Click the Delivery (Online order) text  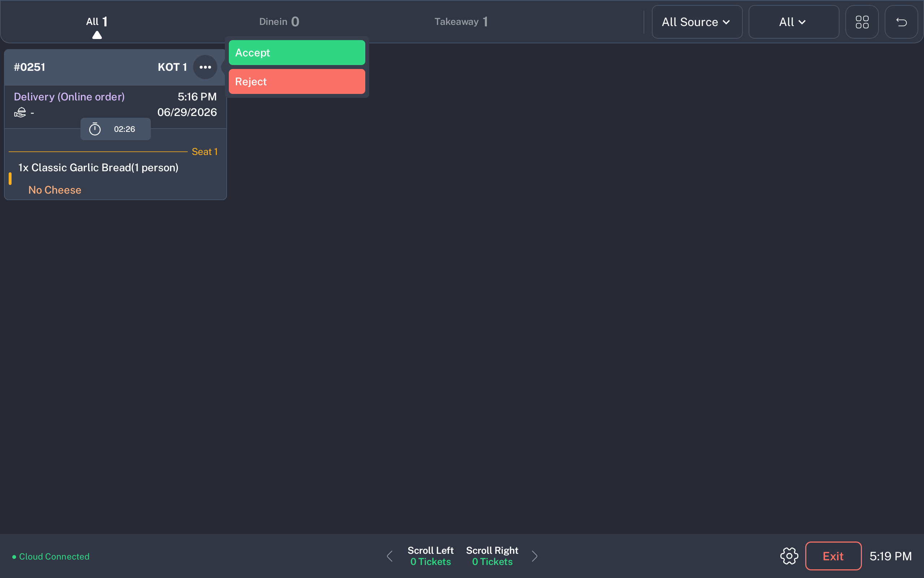69,97
